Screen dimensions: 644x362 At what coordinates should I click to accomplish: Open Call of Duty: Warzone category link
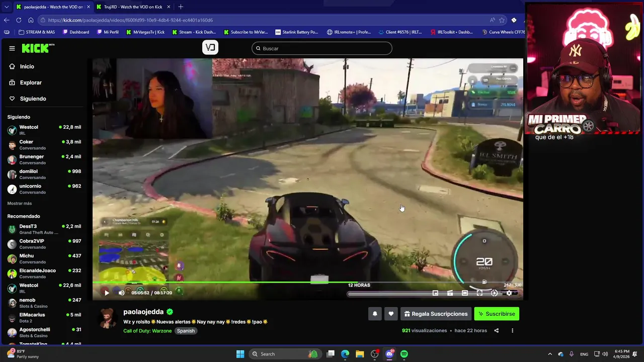[147, 331]
